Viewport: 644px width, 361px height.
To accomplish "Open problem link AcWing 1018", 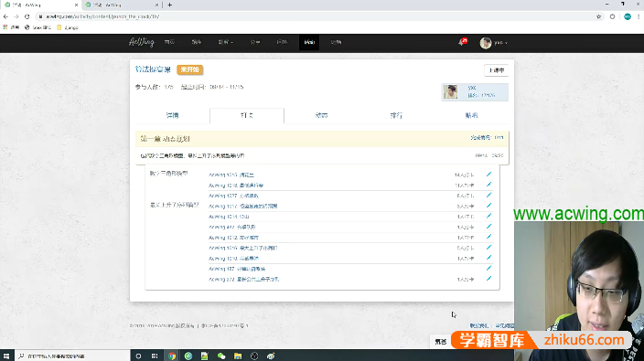I will (236, 186).
